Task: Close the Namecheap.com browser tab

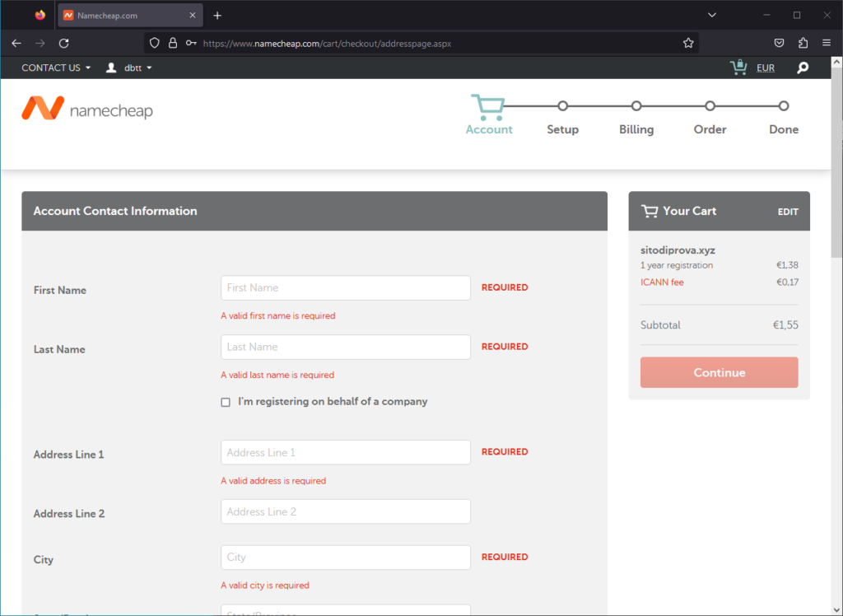Action: pos(193,16)
